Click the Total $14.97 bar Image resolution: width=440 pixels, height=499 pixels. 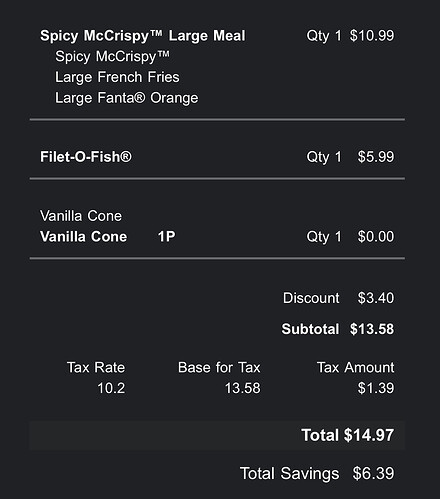(x=217, y=435)
